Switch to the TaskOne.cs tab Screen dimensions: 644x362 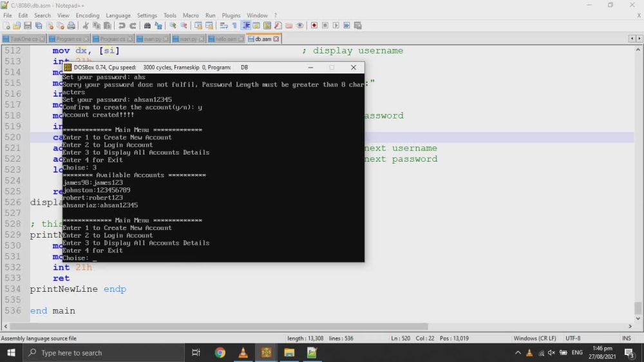pos(24,39)
